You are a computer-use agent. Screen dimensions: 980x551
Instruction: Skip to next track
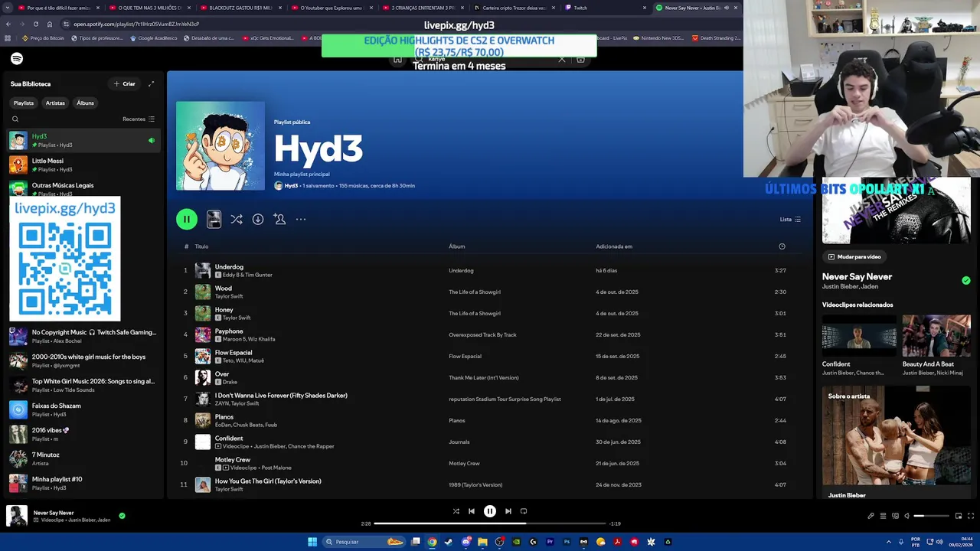pyautogui.click(x=508, y=511)
